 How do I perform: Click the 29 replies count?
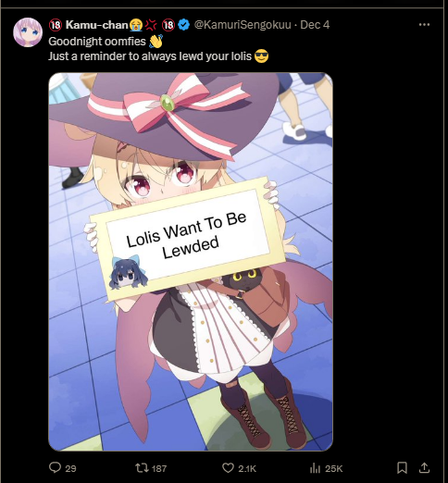tap(70, 468)
